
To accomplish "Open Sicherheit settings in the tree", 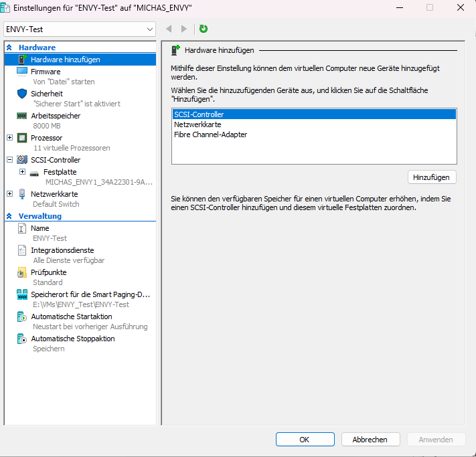I will (x=47, y=94).
